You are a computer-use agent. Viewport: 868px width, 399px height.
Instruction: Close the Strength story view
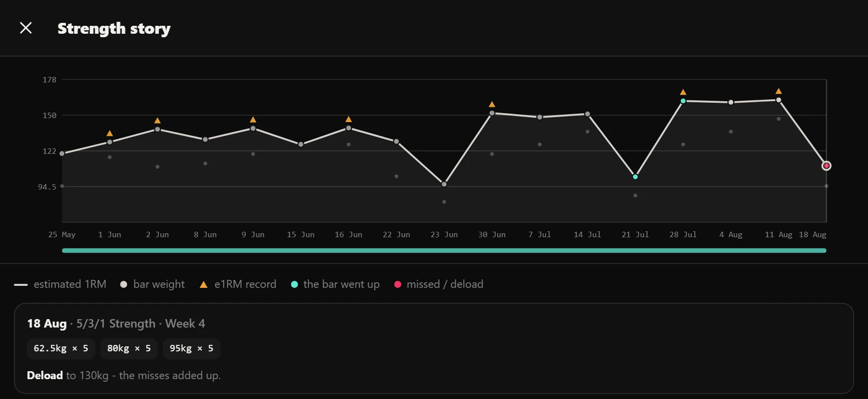pyautogui.click(x=26, y=28)
